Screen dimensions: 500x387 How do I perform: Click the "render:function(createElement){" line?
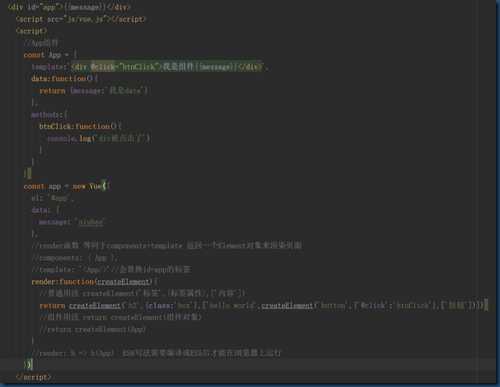pos(94,282)
